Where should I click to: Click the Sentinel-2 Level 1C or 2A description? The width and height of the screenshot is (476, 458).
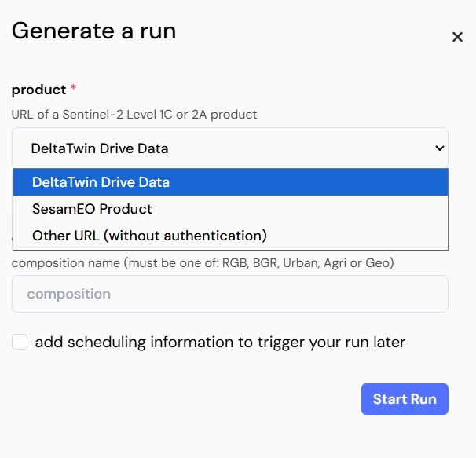point(134,115)
